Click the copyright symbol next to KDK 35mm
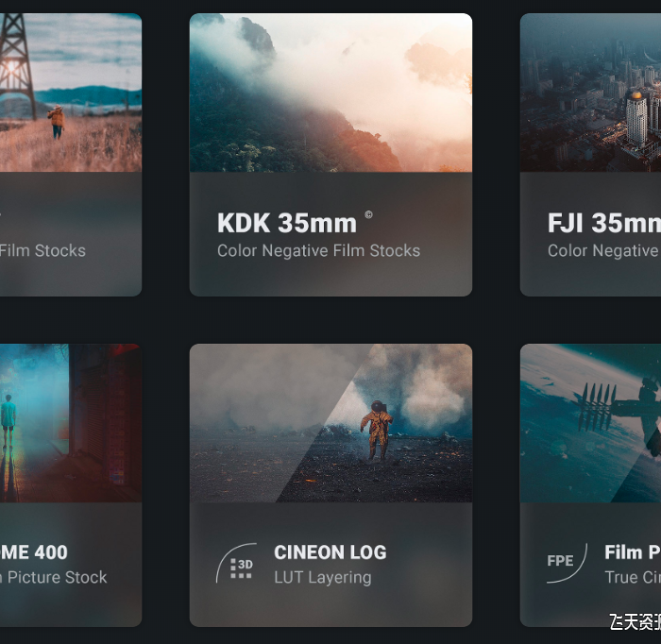This screenshot has width=661, height=644. point(368,215)
